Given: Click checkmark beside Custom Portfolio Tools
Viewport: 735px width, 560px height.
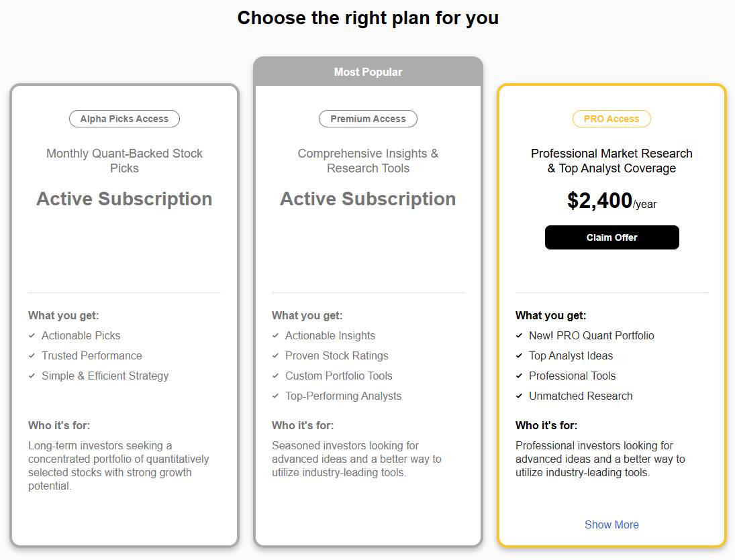Looking at the screenshot, I should [276, 376].
